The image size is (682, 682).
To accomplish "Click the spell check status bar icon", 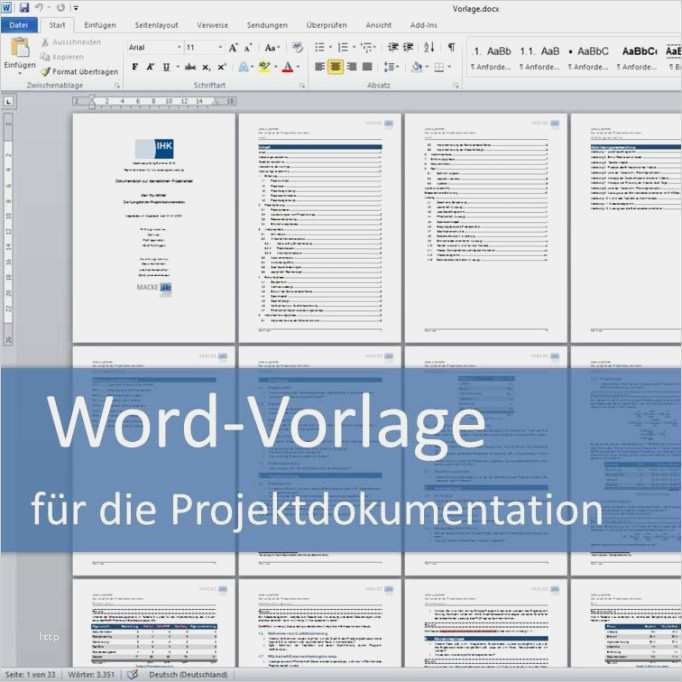I will click(132, 674).
